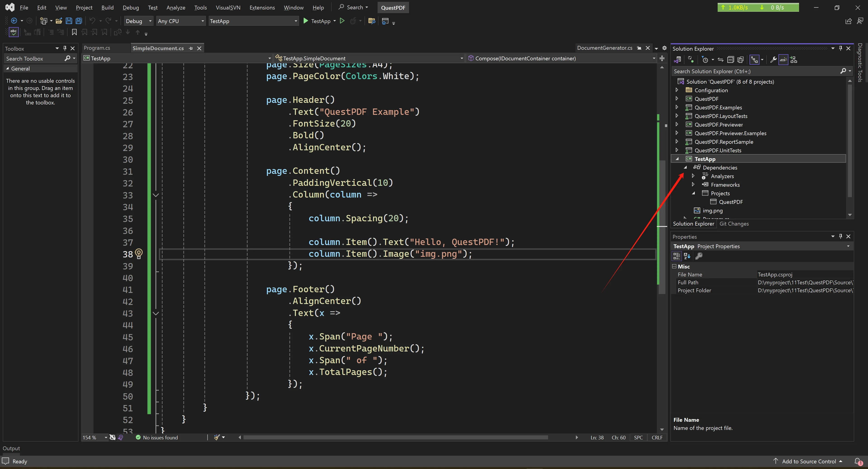Toggle auto-hide pin on Toolbox panel
The width and height of the screenshot is (868, 469).
click(65, 48)
